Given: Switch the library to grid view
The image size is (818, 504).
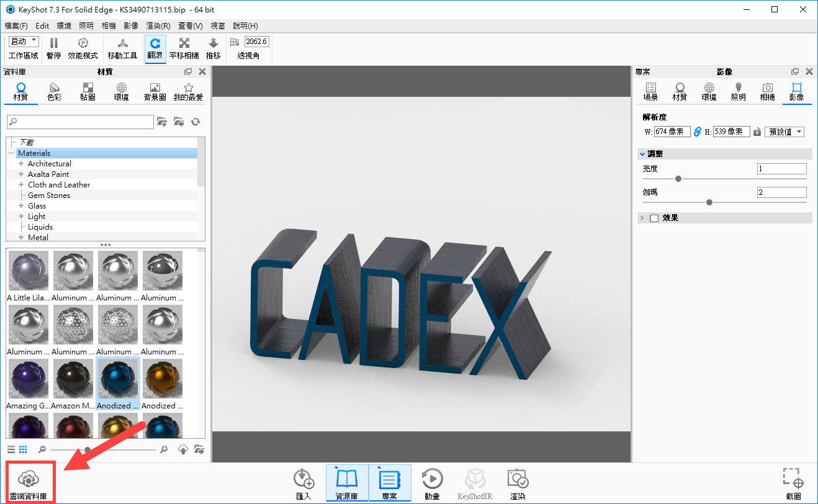Looking at the screenshot, I should point(23,449).
